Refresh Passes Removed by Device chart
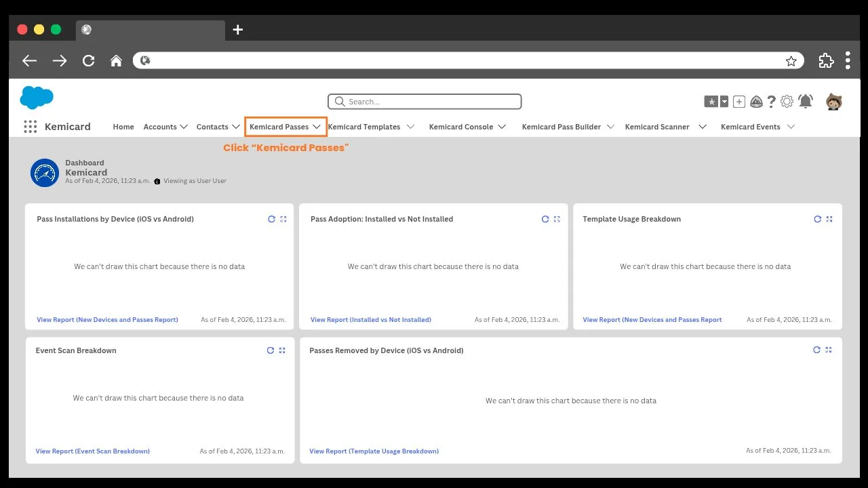This screenshot has width=868, height=488. pyautogui.click(x=816, y=350)
